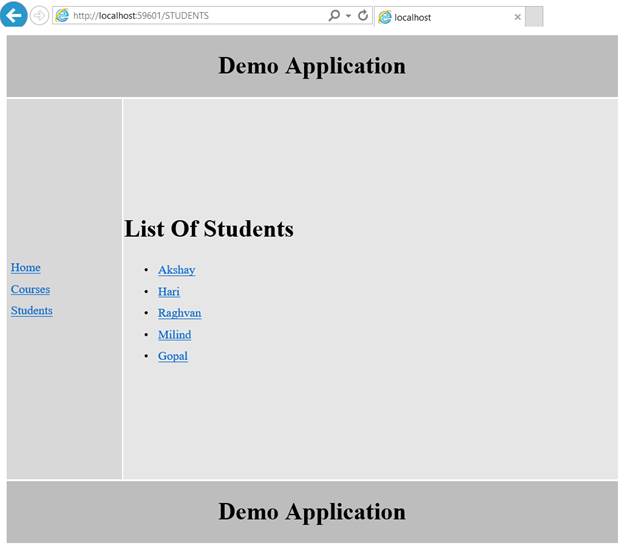Click the List Of Students heading

point(209,229)
